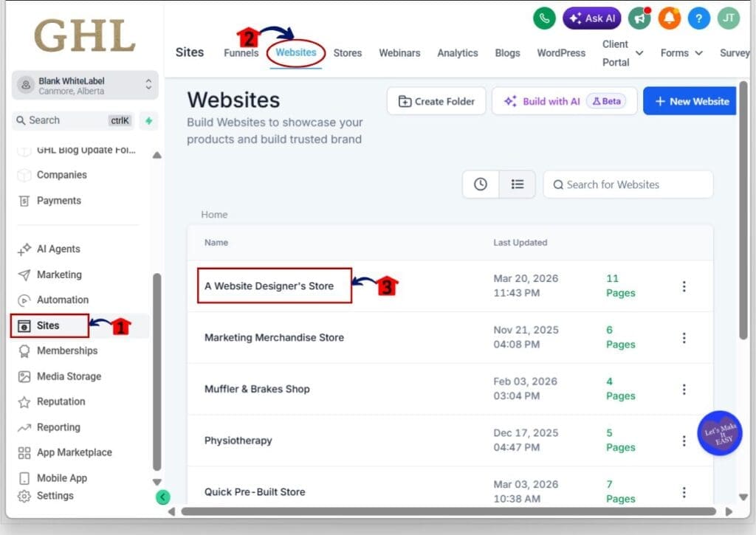Open the orange notifications bell
The image size is (756, 535).
[x=669, y=18]
